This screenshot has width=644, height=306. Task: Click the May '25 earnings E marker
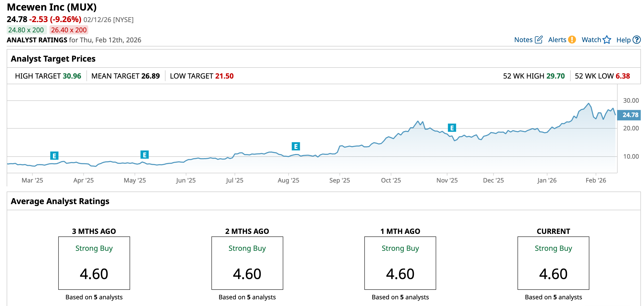tap(144, 155)
